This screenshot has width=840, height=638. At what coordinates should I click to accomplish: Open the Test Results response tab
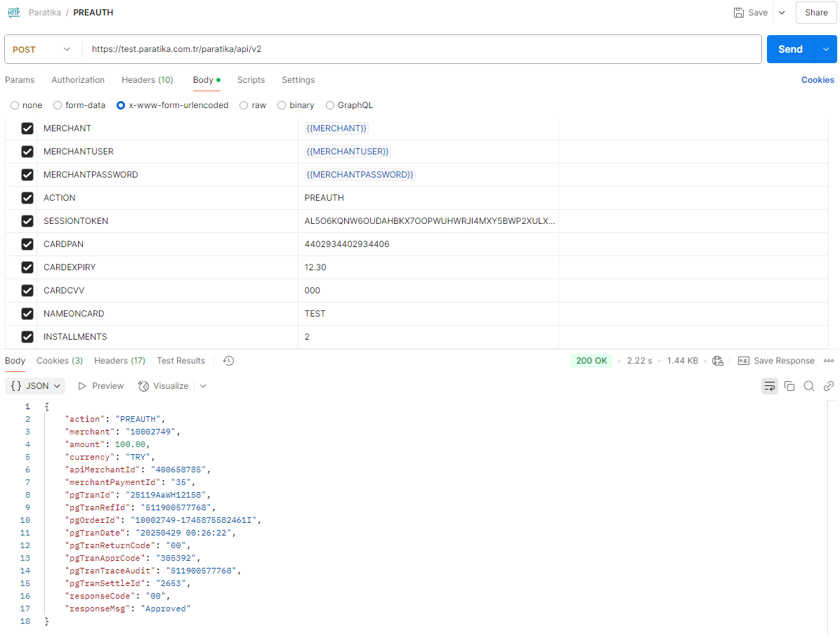pyautogui.click(x=181, y=361)
